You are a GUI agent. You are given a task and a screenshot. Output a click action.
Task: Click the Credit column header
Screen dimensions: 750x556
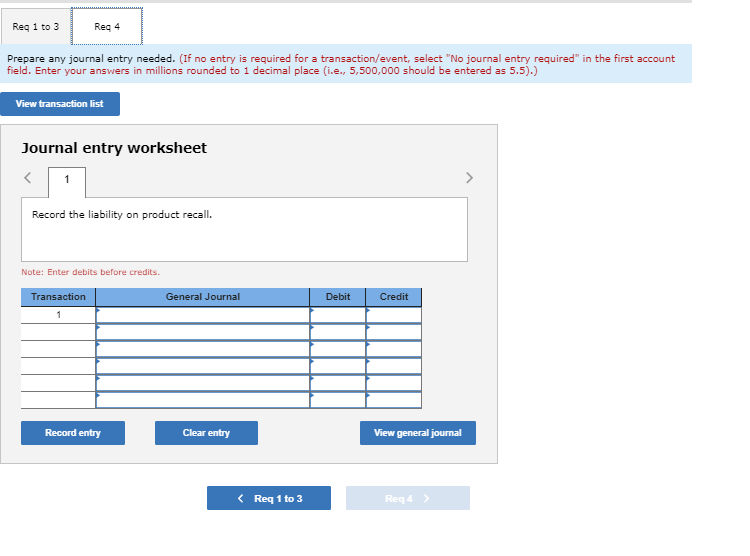[x=394, y=297]
